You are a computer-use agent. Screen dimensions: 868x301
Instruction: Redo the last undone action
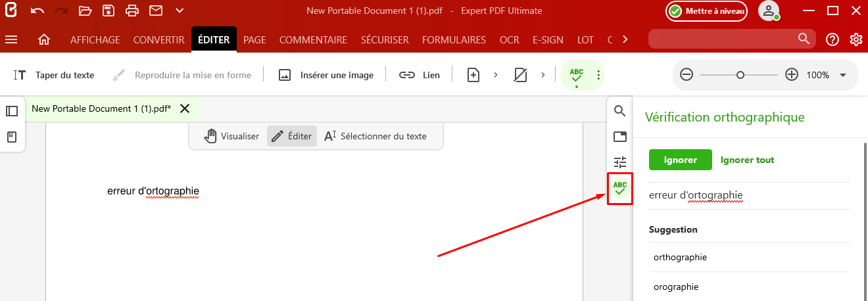(61, 11)
